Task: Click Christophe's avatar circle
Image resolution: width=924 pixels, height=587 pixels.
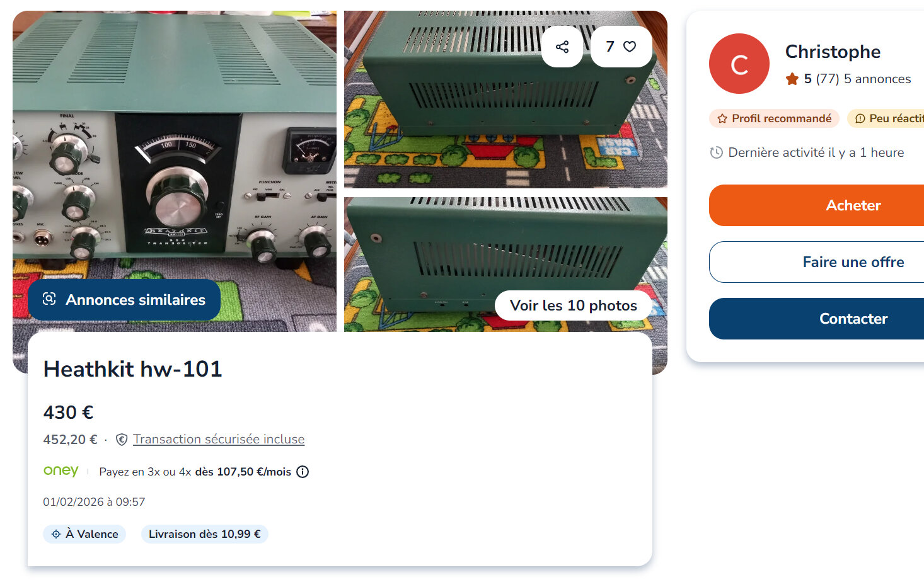Action: click(x=739, y=64)
